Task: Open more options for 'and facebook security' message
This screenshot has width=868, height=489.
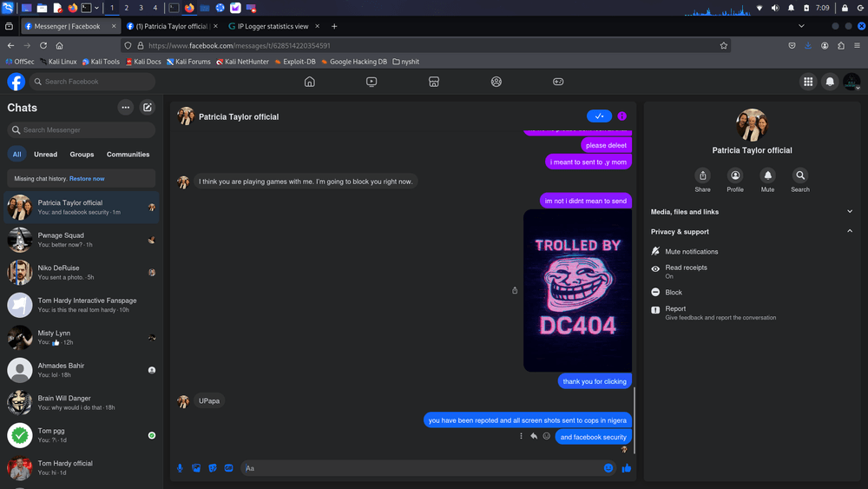Action: (x=521, y=436)
